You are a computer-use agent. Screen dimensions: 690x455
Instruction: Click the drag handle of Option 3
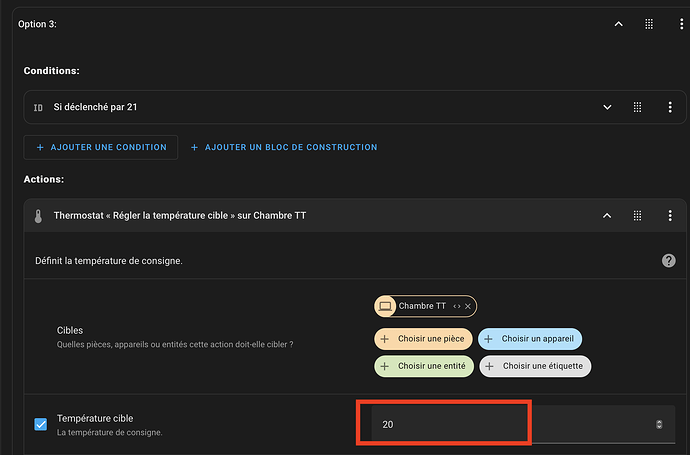pos(648,23)
